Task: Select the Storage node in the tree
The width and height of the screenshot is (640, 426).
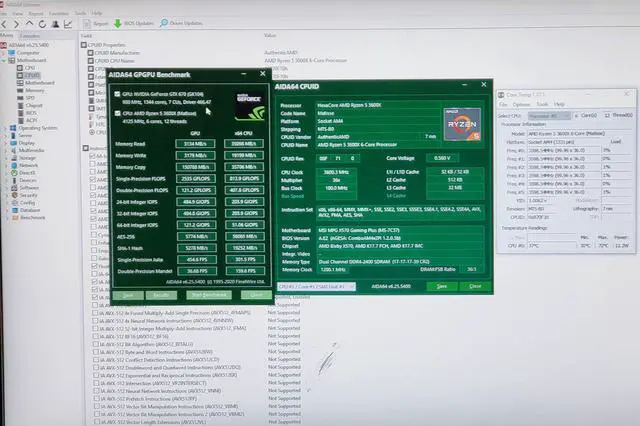Action: pyautogui.click(x=27, y=158)
